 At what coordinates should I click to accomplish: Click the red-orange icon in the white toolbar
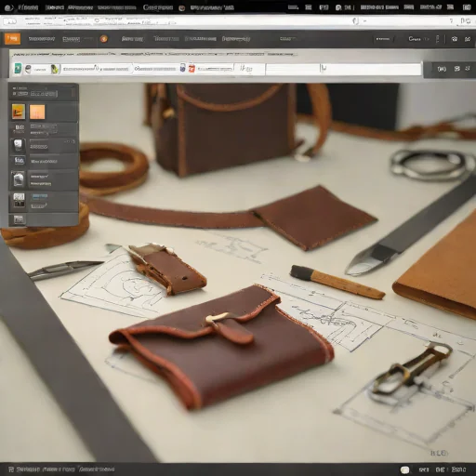pos(192,69)
